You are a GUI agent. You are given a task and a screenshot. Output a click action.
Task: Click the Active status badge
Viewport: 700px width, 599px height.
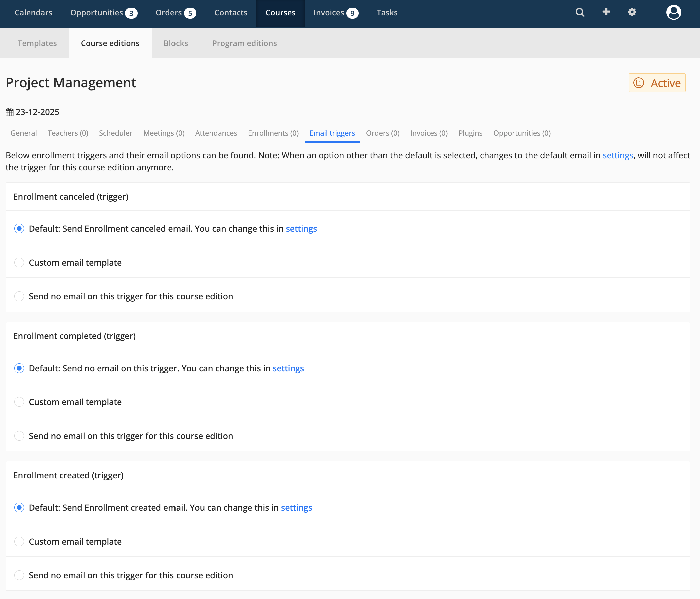coord(657,83)
